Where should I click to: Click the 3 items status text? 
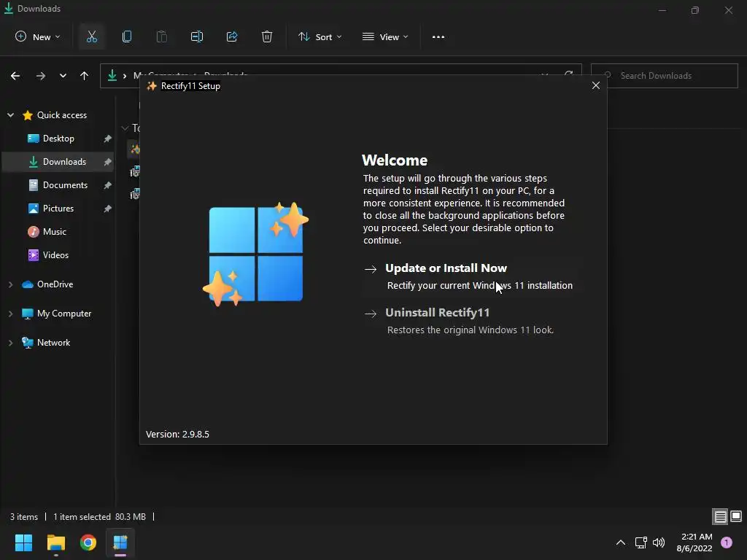click(24, 517)
